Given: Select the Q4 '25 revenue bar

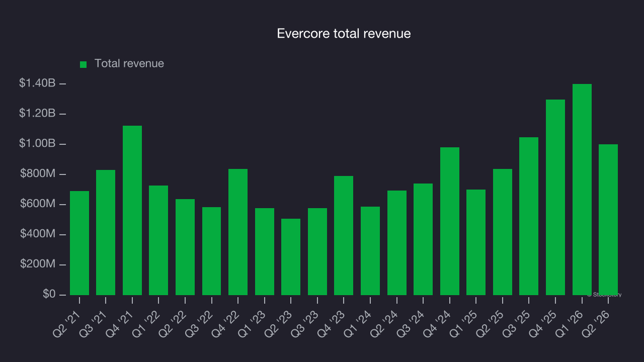Looking at the screenshot, I should [x=555, y=197].
